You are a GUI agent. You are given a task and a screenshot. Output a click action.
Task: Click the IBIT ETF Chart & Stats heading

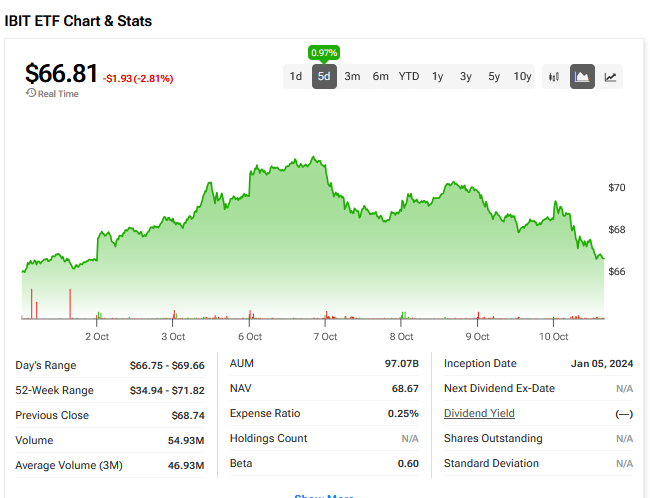click(x=78, y=21)
